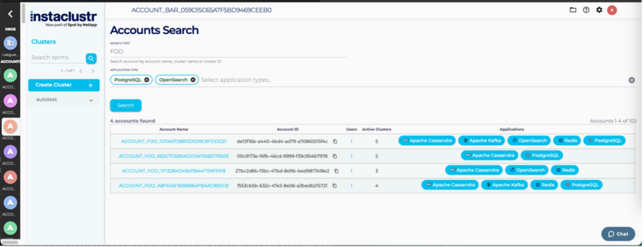Click OpenSearch tag in first row
Viewport: 644px width, 247px height.
pos(529,140)
